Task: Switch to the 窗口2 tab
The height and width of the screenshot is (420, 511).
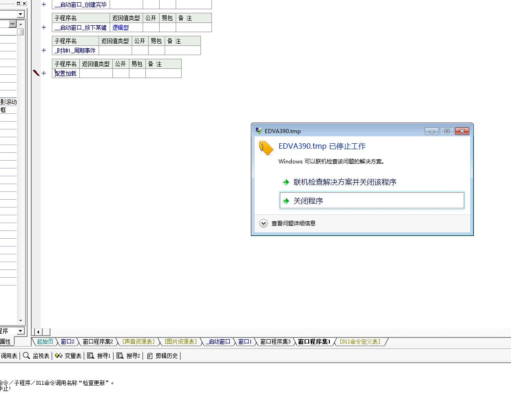Action: (x=67, y=342)
